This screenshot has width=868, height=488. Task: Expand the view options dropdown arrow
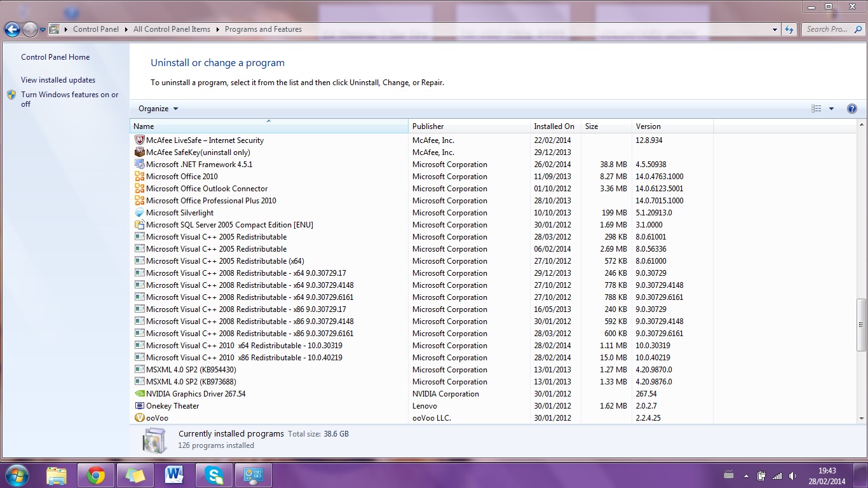pyautogui.click(x=831, y=109)
